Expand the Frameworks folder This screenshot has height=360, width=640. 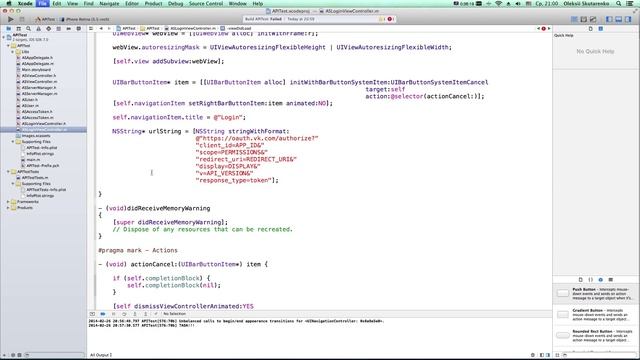(8, 202)
